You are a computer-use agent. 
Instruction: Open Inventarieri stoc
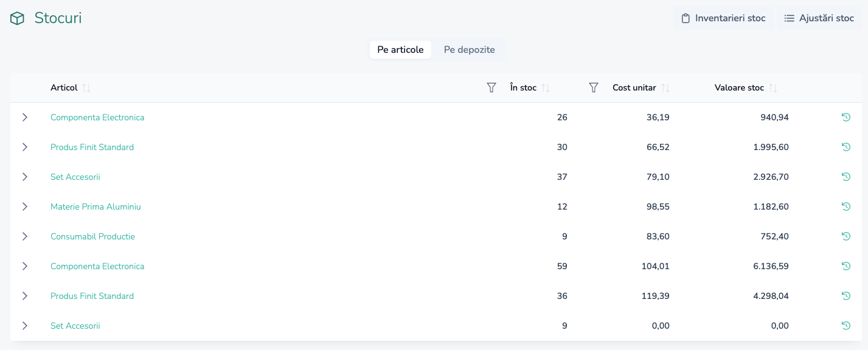click(x=723, y=18)
